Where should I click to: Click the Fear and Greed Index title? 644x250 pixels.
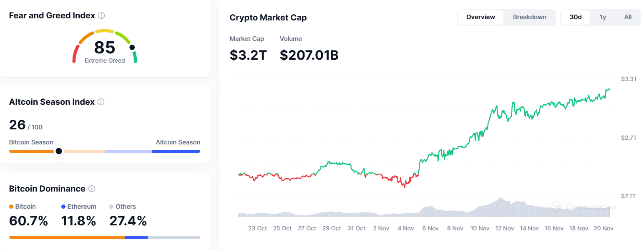(52, 15)
